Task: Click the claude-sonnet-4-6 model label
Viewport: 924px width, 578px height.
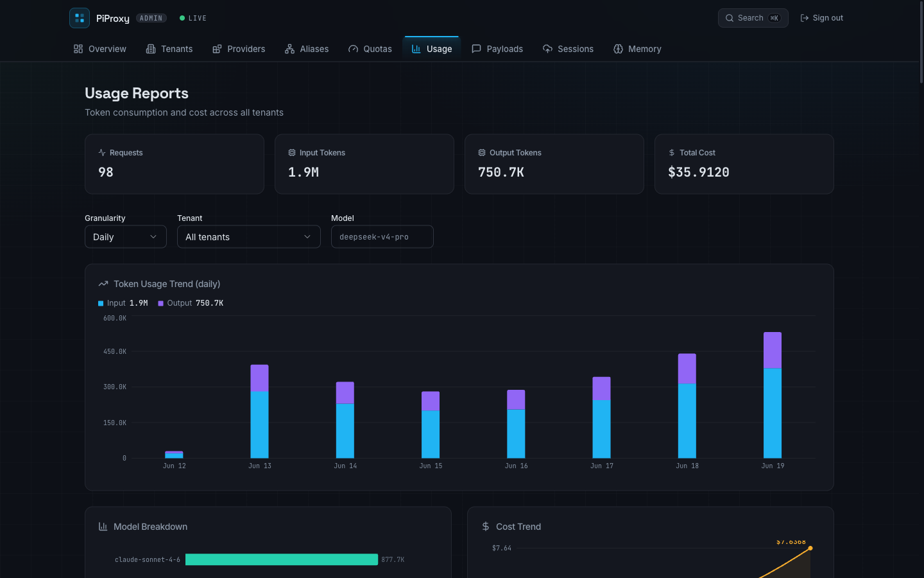Action: coord(148,560)
